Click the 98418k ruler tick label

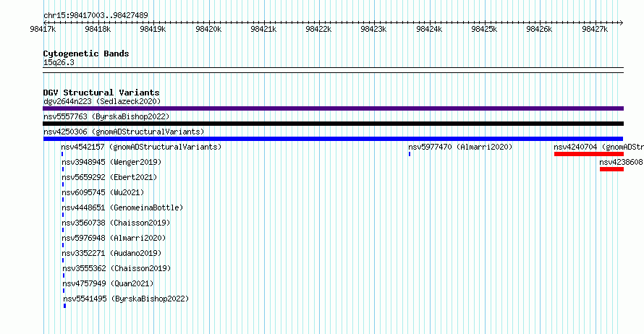click(98, 29)
